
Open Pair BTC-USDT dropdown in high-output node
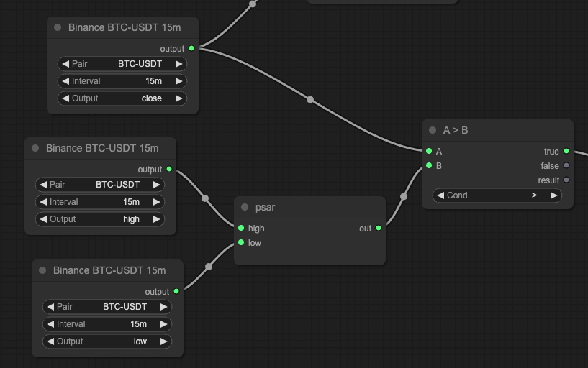coord(100,185)
